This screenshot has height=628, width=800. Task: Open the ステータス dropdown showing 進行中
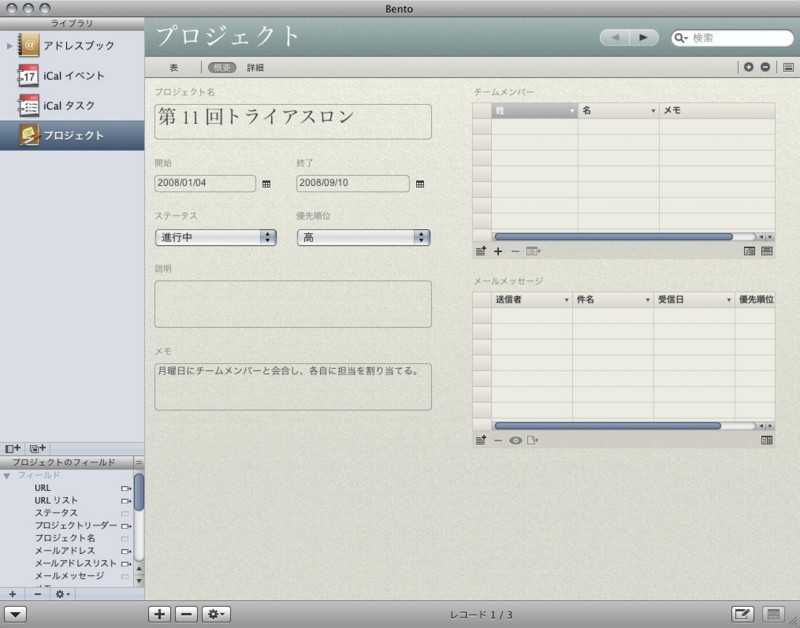point(215,238)
